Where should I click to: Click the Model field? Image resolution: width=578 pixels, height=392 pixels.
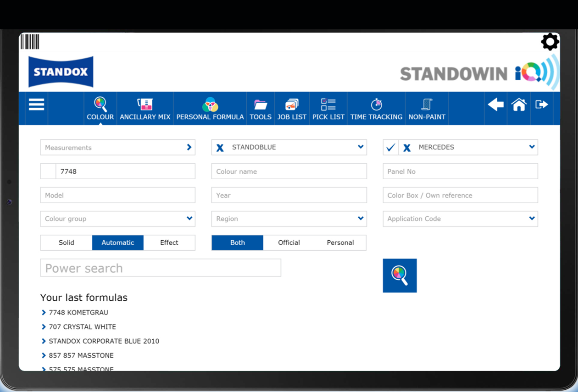(118, 195)
